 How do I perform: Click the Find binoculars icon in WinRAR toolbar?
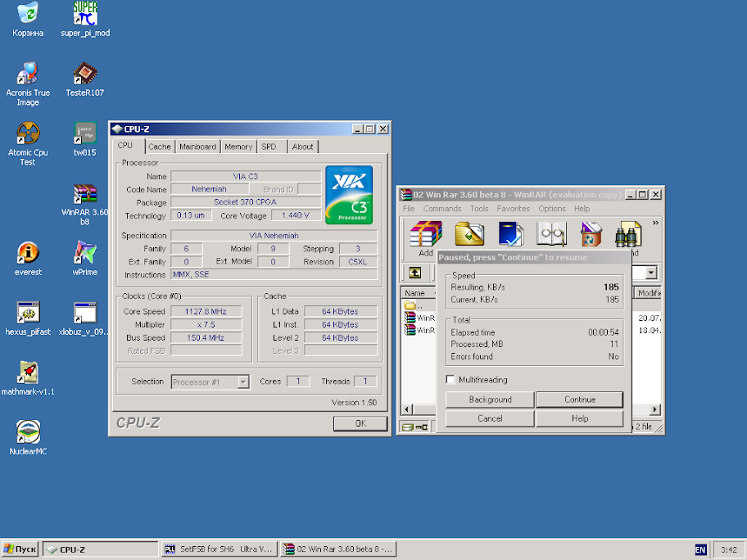pos(628,234)
